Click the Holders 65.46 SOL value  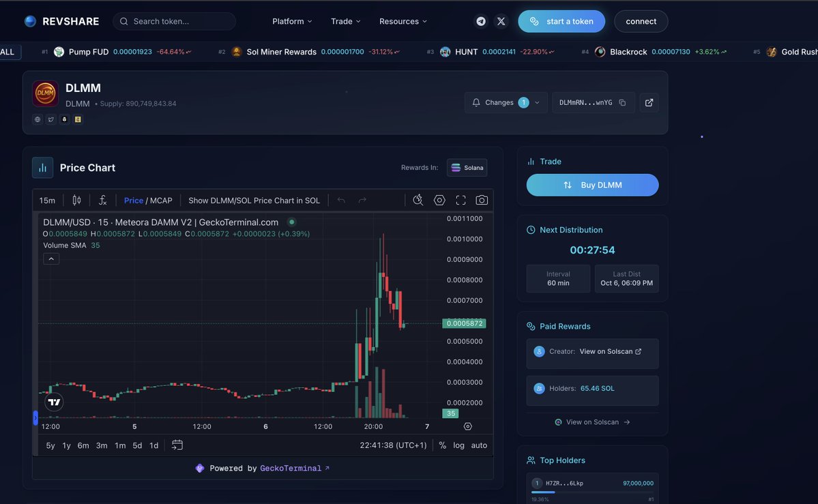click(597, 388)
